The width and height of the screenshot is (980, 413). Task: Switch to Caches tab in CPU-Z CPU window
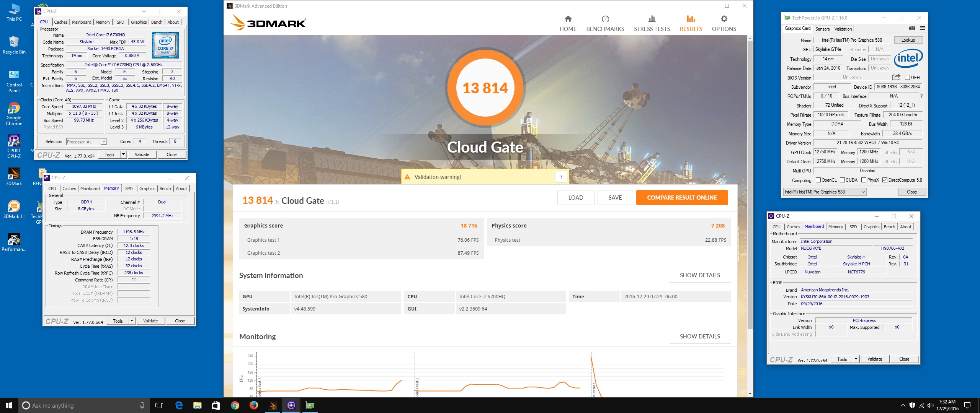click(x=60, y=22)
